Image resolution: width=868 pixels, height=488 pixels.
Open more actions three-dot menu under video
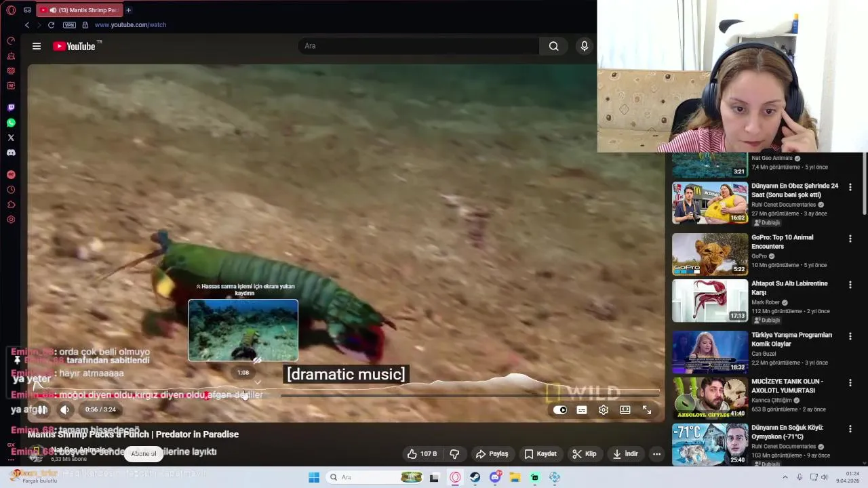[656, 454]
